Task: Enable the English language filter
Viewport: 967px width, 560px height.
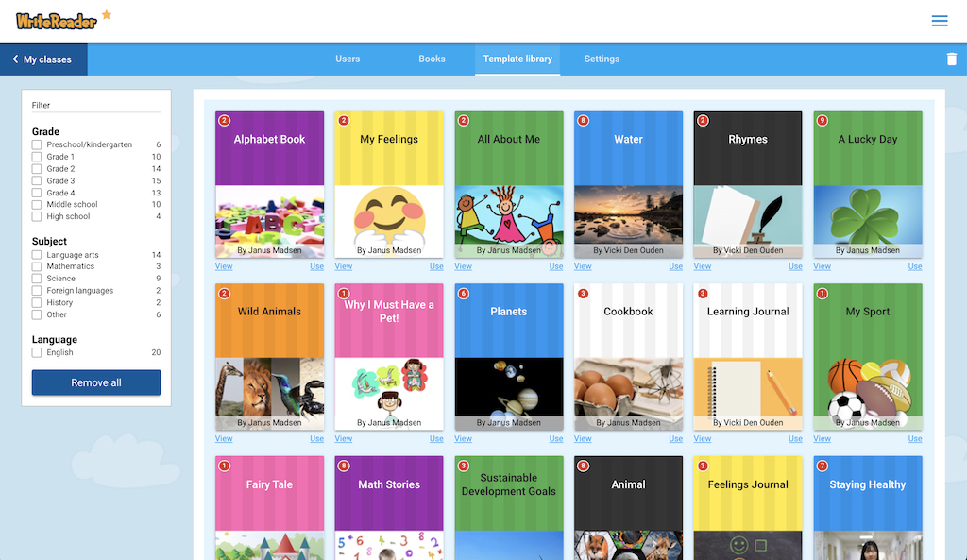Action: point(37,353)
